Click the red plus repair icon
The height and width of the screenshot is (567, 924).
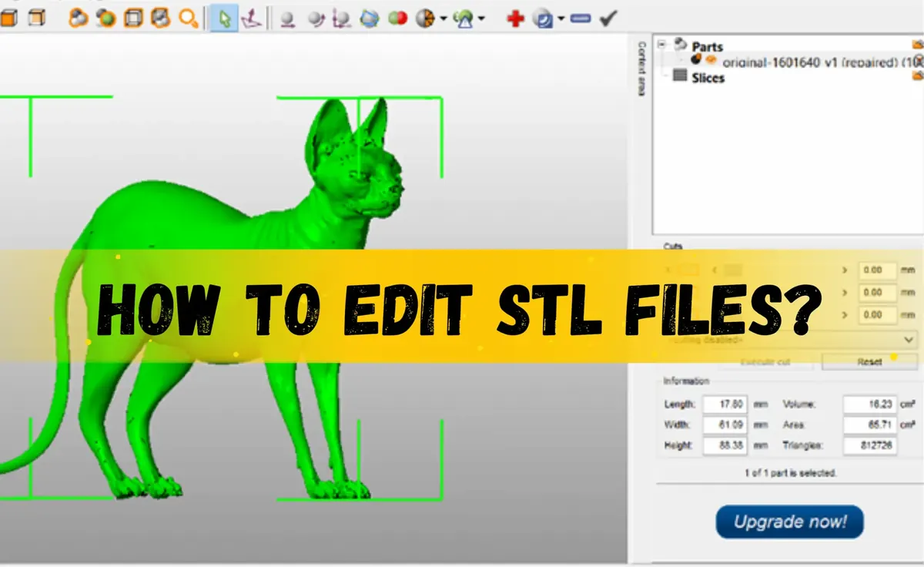click(x=516, y=18)
